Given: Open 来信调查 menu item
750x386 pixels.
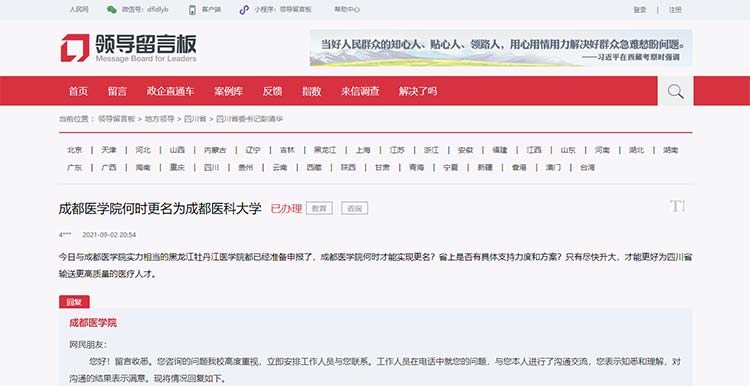Looking at the screenshot, I should tap(360, 91).
